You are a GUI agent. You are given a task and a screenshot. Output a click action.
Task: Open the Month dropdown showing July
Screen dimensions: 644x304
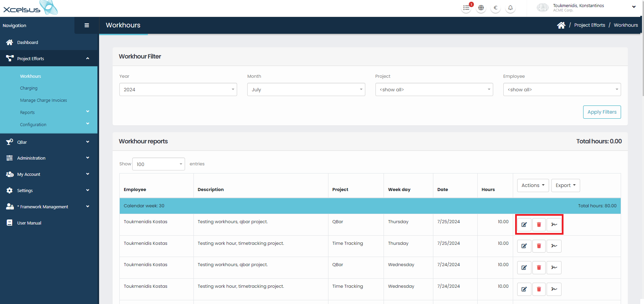point(306,90)
